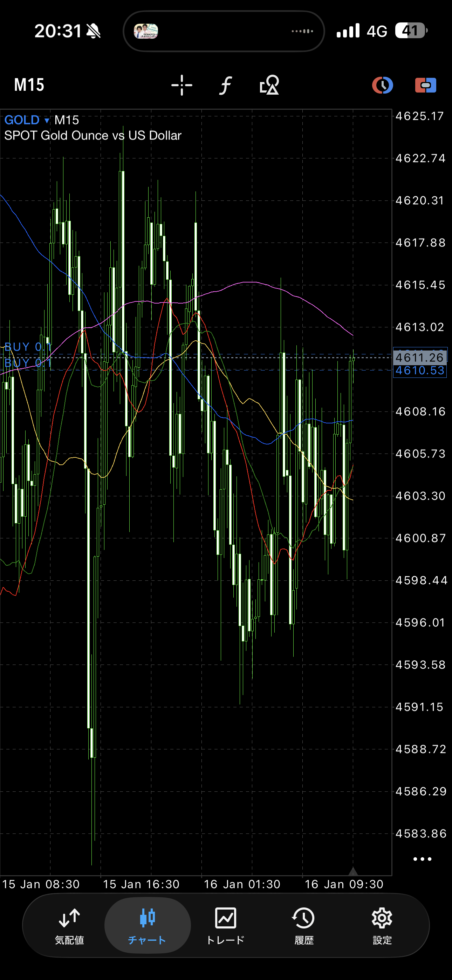Tap the silent mode bell icon

point(93,31)
